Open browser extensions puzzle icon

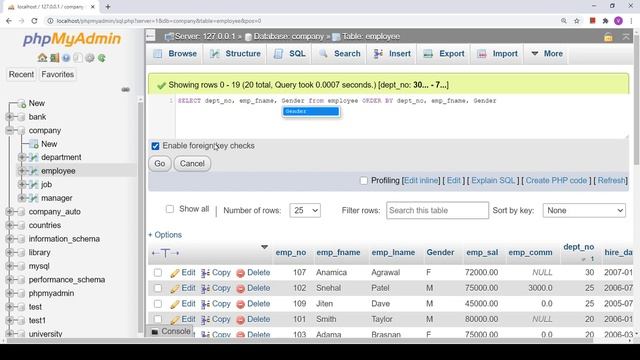pos(605,21)
